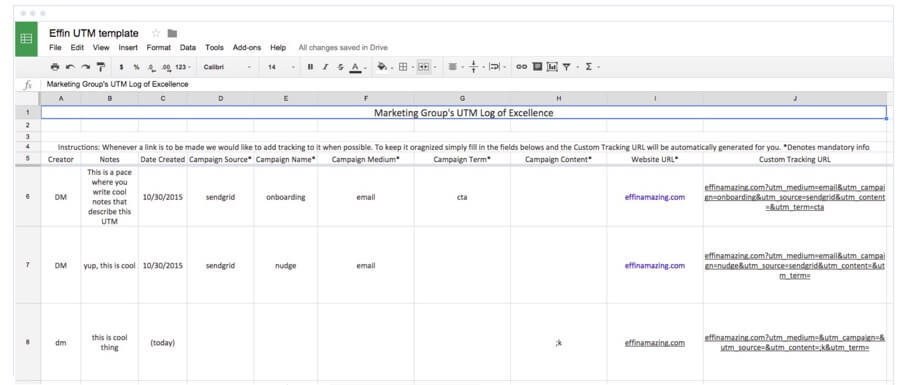Open the Functions sigma menu
Screen dimensions: 901x385
coord(590,67)
